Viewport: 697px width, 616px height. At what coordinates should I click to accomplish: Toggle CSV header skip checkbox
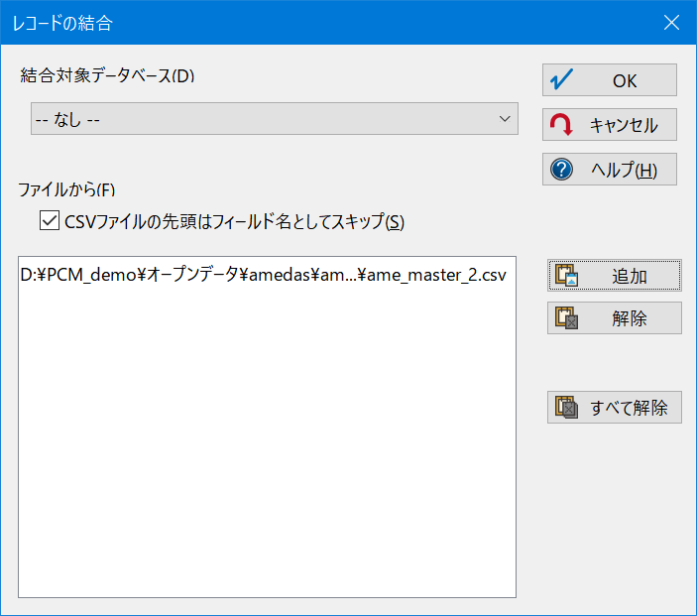50,220
